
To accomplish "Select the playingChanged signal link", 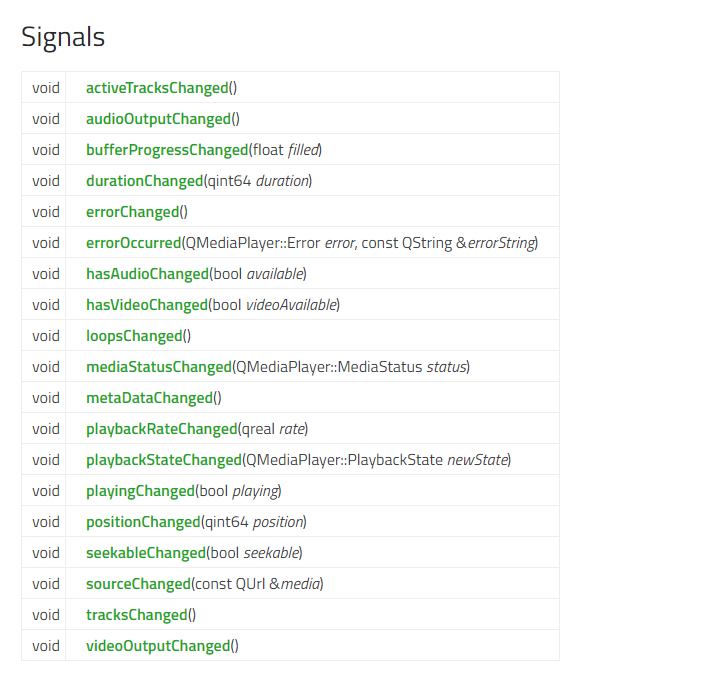I will [x=140, y=491].
